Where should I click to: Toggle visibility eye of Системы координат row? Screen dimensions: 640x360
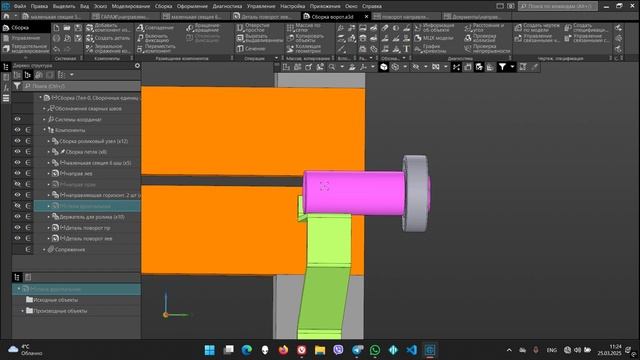tap(18, 119)
